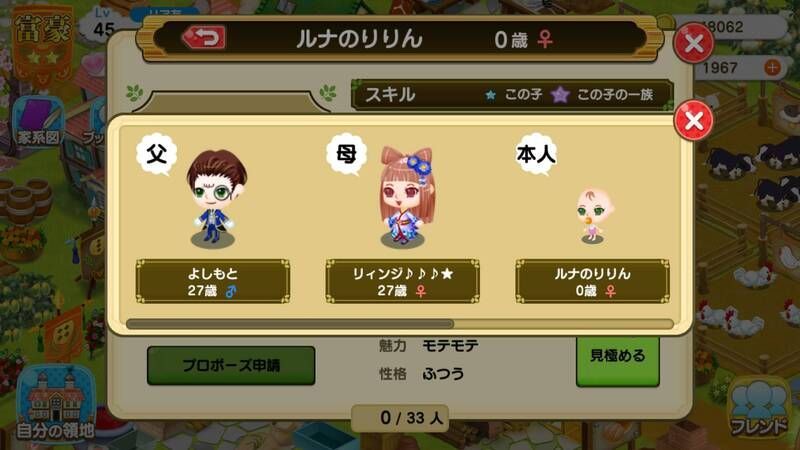The image size is (800, 450).
Task: Tap the 父 speech bubble label
Action: point(157,154)
